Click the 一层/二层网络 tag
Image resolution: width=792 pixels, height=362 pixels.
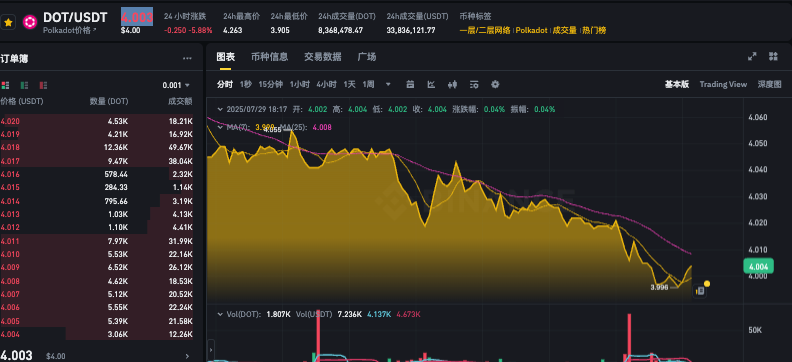coord(485,30)
